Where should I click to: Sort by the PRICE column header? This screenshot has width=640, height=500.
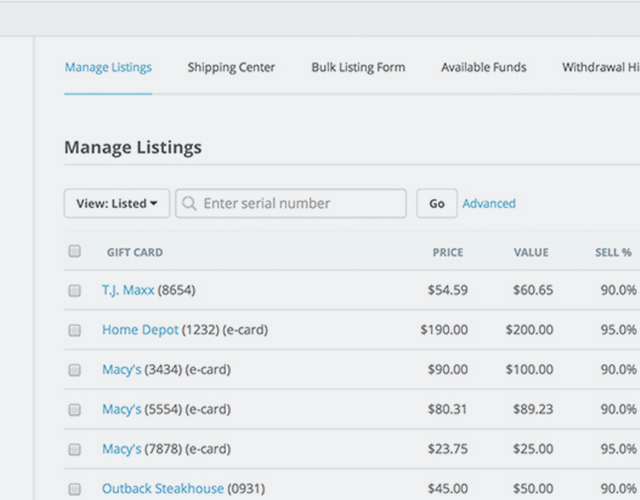tap(448, 253)
